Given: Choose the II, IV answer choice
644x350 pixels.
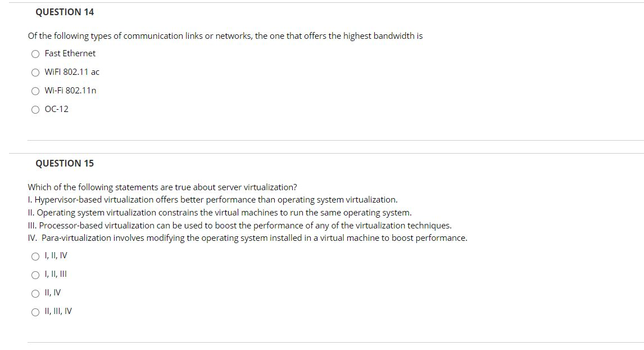Looking at the screenshot, I should click(35, 293).
